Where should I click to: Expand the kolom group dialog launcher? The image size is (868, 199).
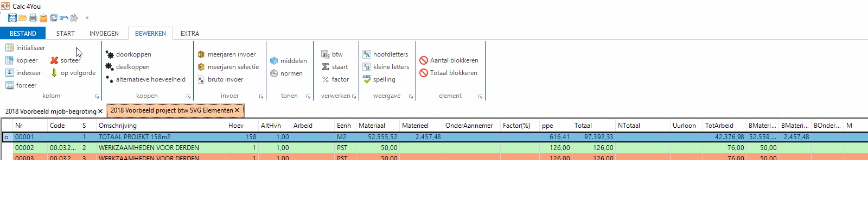point(97,96)
